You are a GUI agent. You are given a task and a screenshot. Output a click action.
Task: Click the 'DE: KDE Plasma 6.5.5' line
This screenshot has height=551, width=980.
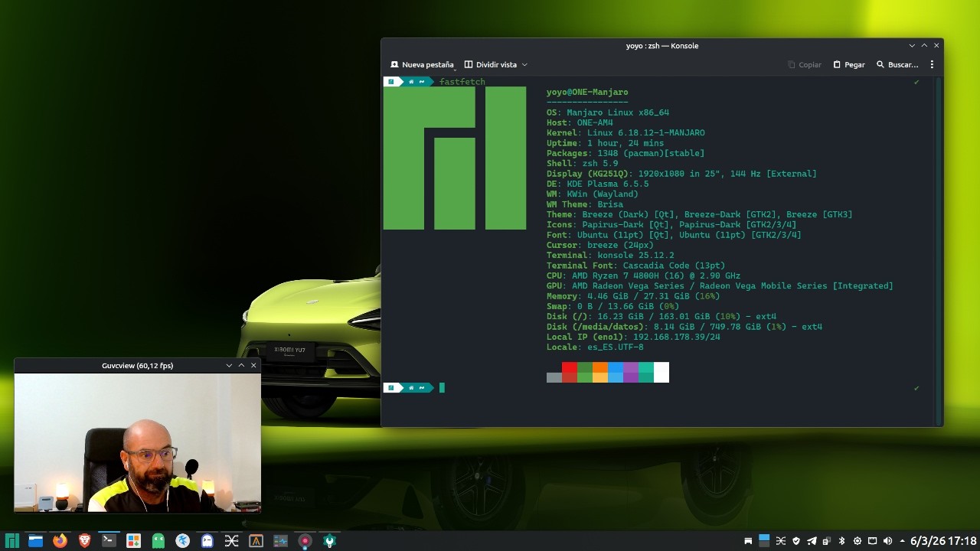click(597, 184)
